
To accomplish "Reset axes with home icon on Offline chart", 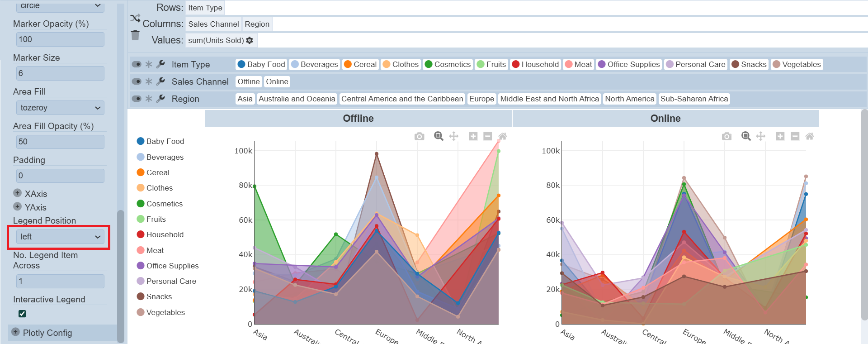I will (x=502, y=136).
